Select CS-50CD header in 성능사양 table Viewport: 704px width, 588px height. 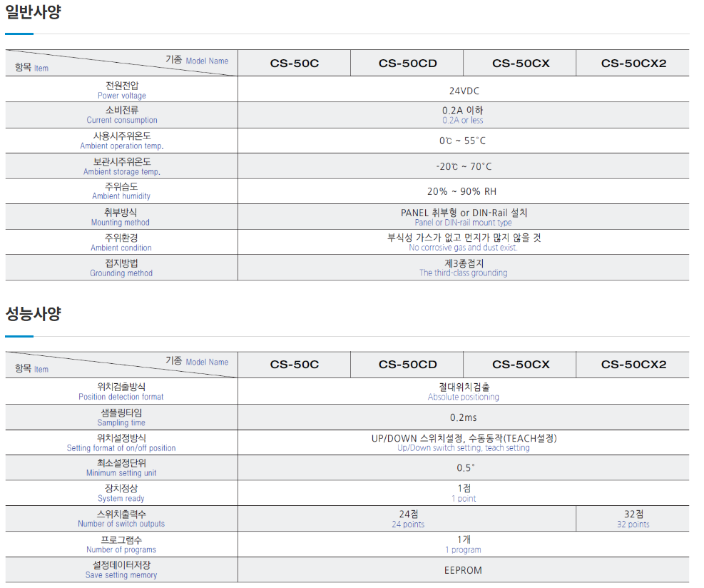407,365
